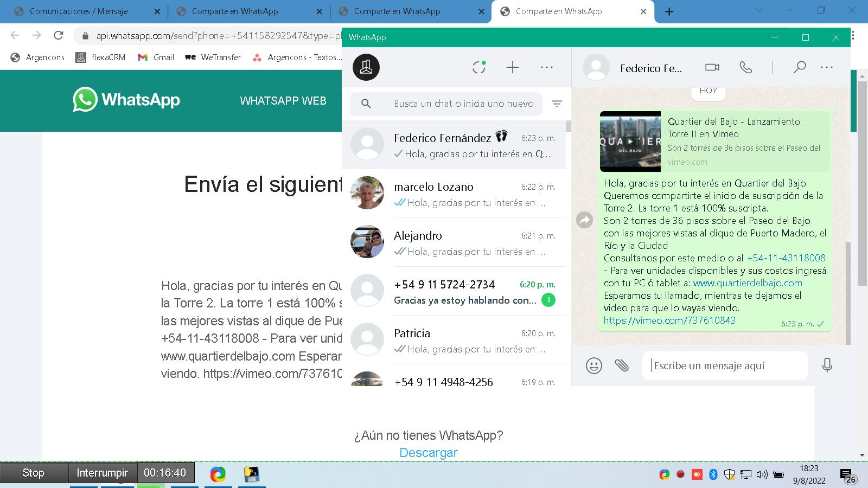
Task: Start a voice call with Federico
Action: [x=746, y=67]
